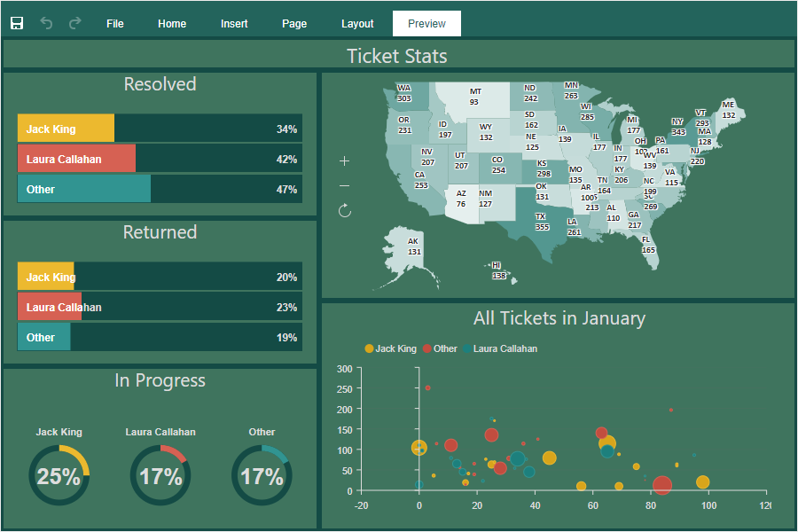Select Texas (TX 355) on the map
The width and height of the screenshot is (798, 532).
click(x=542, y=222)
